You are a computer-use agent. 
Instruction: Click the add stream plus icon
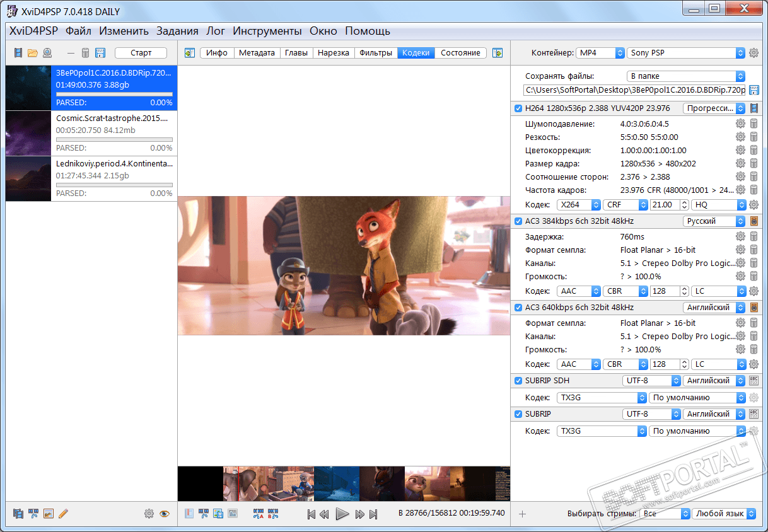click(x=522, y=514)
